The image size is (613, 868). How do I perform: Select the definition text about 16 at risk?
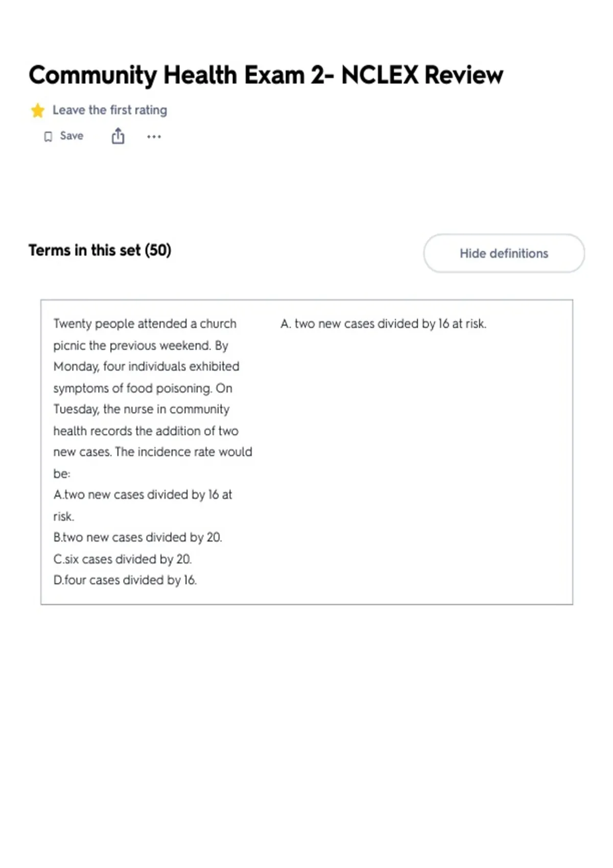(383, 324)
